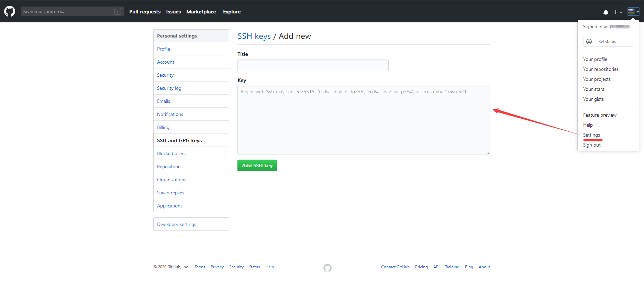
Task: Open footer Terms link
Action: coord(200,267)
